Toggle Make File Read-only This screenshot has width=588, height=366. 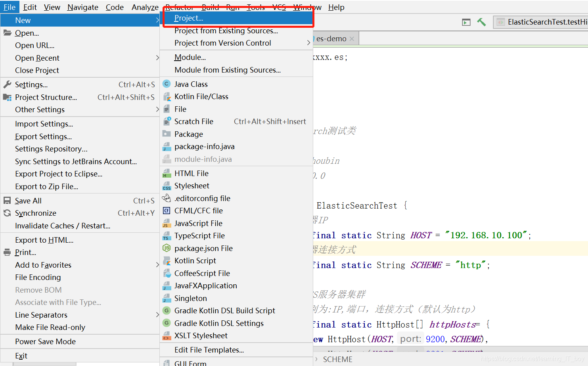pos(80,327)
